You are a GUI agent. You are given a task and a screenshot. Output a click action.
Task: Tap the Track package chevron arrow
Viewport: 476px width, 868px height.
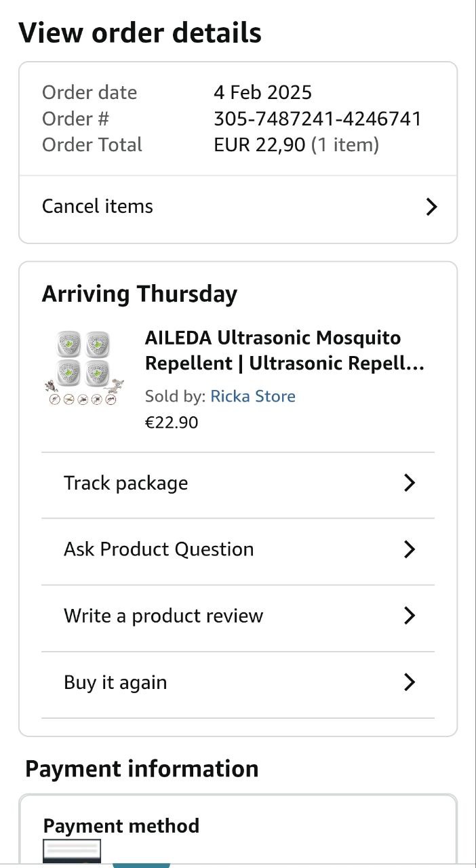(409, 483)
